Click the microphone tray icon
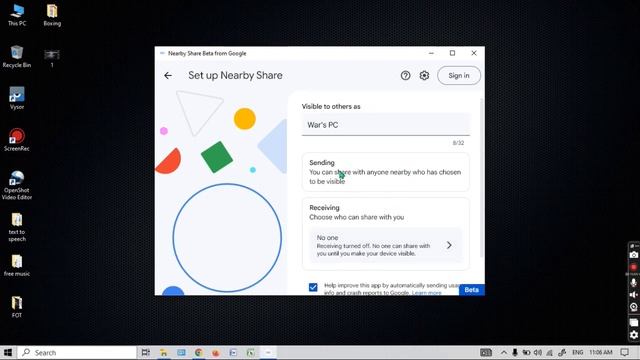 [x=515, y=352]
